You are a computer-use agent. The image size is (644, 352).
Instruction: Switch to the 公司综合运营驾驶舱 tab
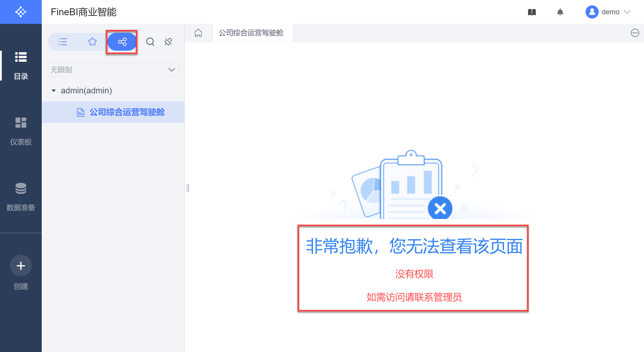(x=251, y=33)
